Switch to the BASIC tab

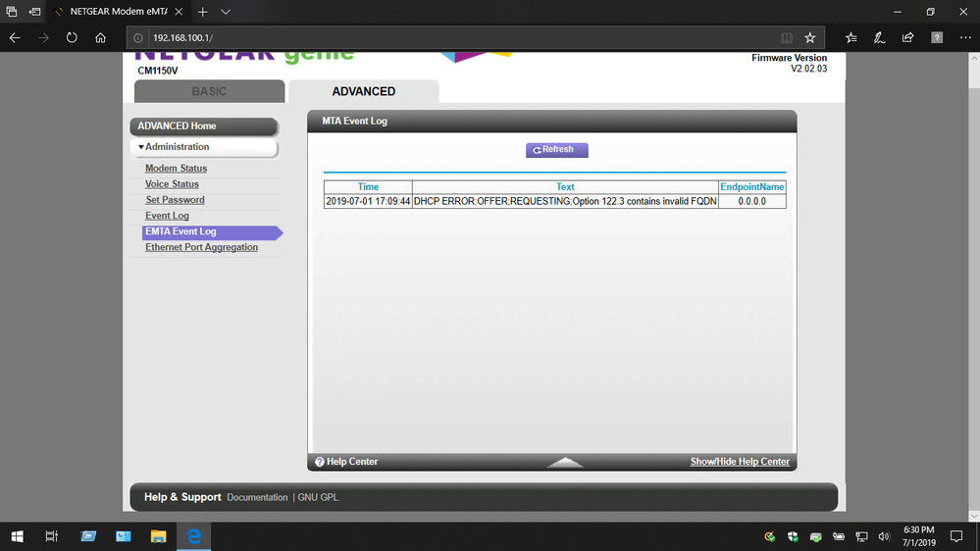209,91
